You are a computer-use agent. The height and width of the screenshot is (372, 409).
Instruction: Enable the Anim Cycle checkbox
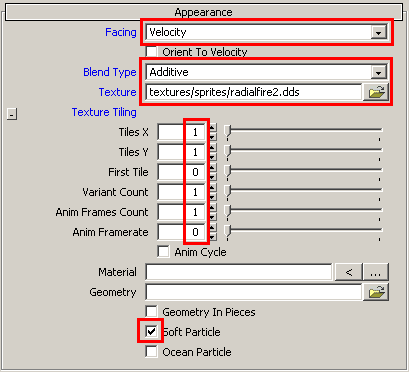click(163, 252)
